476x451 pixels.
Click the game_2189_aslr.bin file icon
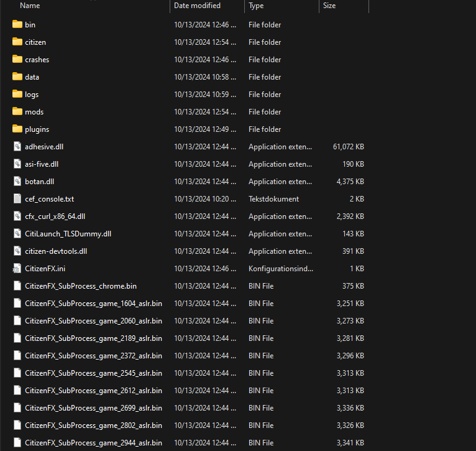[17, 338]
